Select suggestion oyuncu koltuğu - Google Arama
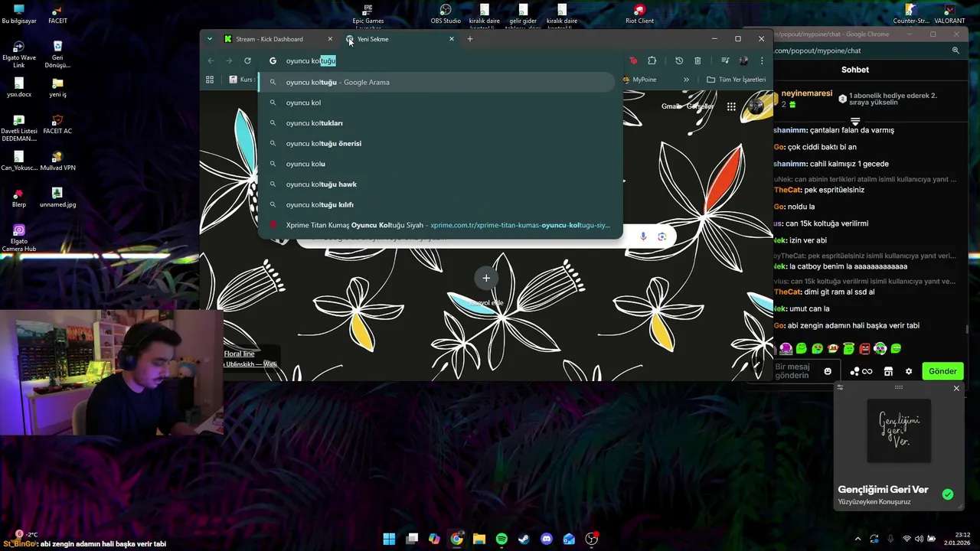This screenshot has height=551, width=980. pos(436,82)
